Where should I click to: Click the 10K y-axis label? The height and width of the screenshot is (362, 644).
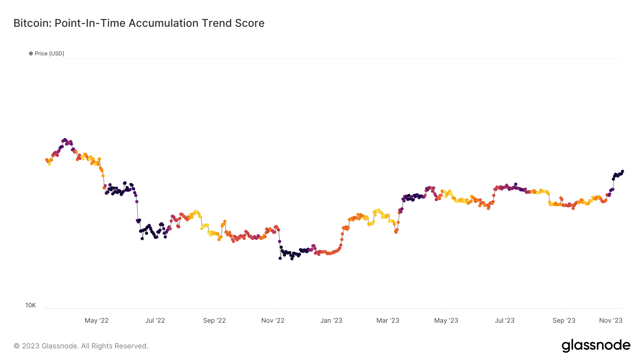point(30,305)
